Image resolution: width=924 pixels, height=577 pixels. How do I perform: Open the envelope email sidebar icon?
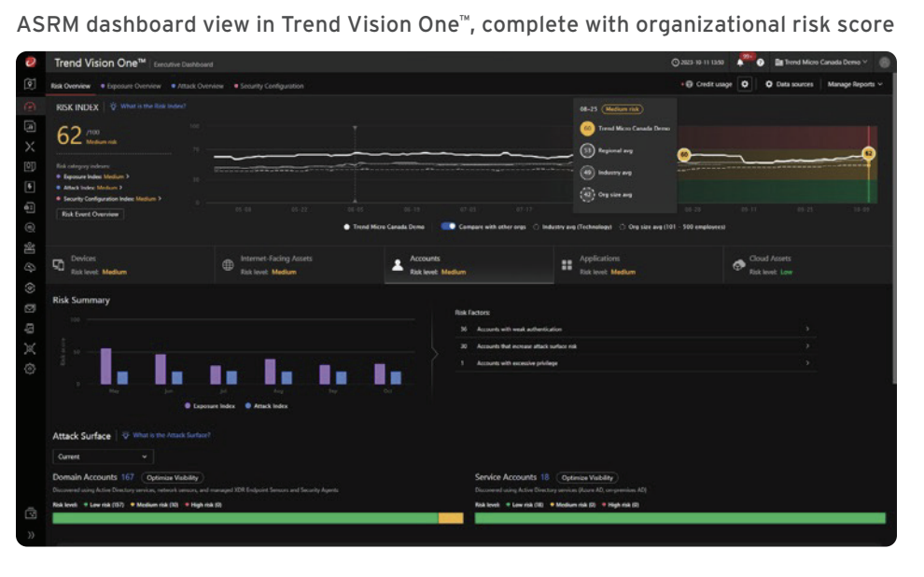(x=30, y=308)
